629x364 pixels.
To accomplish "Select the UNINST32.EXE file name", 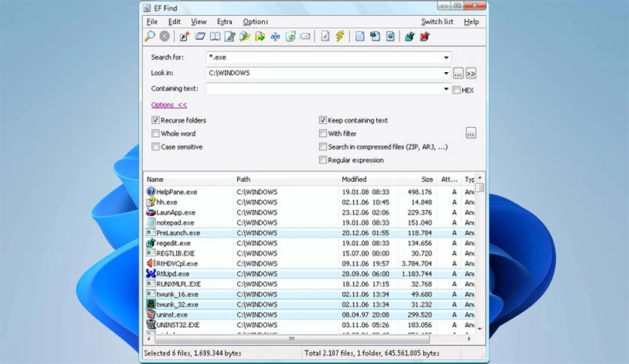I will (x=178, y=325).
